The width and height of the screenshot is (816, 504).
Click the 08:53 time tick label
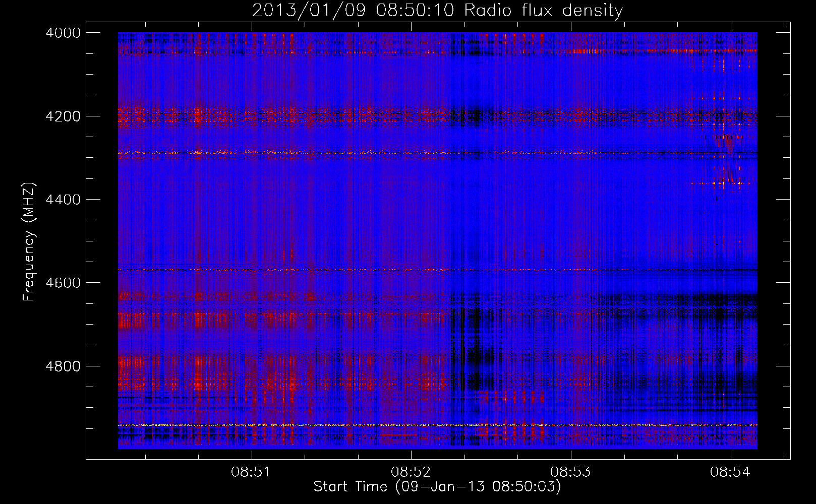(x=570, y=472)
